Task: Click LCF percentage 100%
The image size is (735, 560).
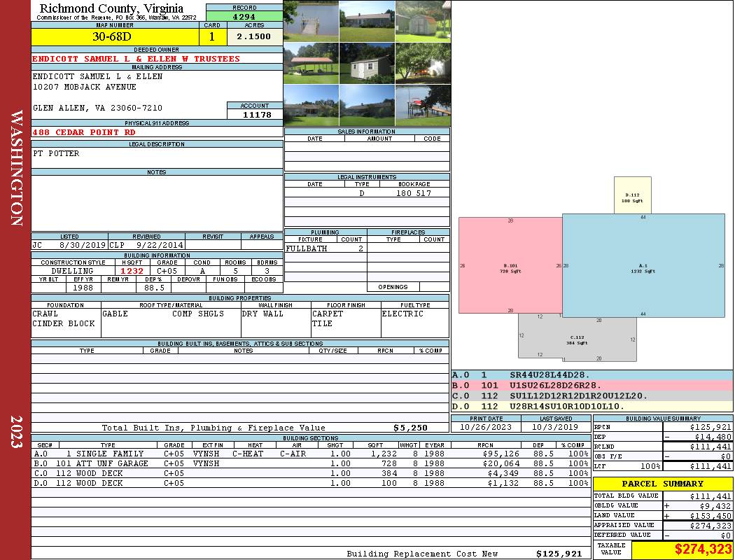Action: coord(650,466)
